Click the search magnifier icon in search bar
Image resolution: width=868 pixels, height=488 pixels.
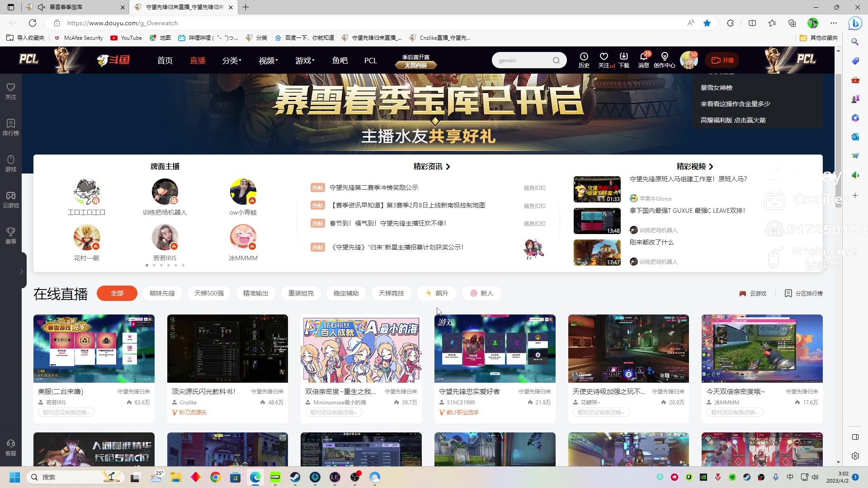557,60
